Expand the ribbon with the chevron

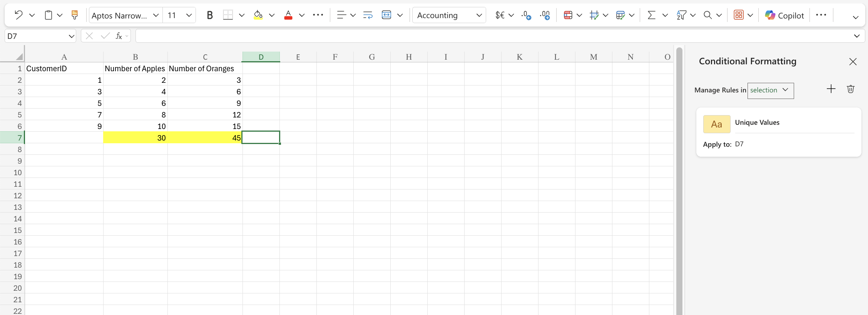[855, 17]
